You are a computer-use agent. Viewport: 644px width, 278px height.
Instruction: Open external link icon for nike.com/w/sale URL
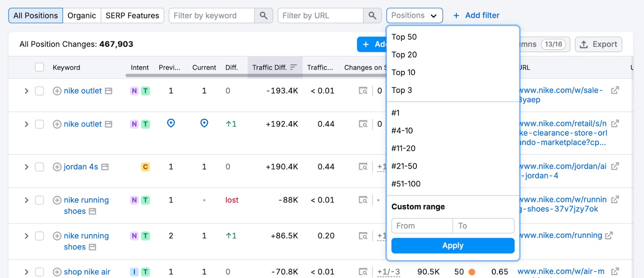click(615, 91)
